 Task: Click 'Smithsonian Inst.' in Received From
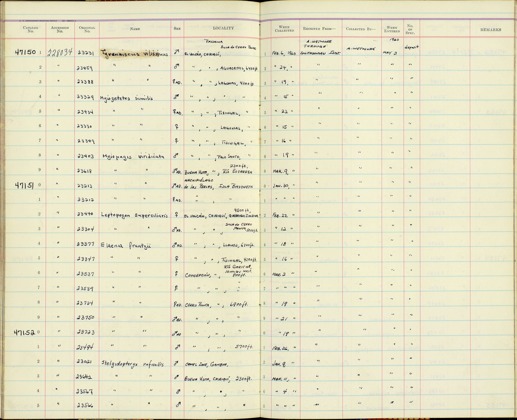[320, 53]
